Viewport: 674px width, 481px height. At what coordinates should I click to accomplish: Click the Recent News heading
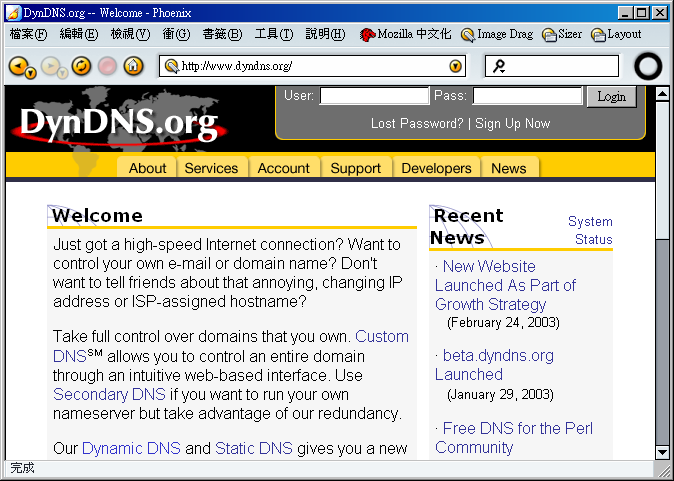pyautogui.click(x=467, y=227)
